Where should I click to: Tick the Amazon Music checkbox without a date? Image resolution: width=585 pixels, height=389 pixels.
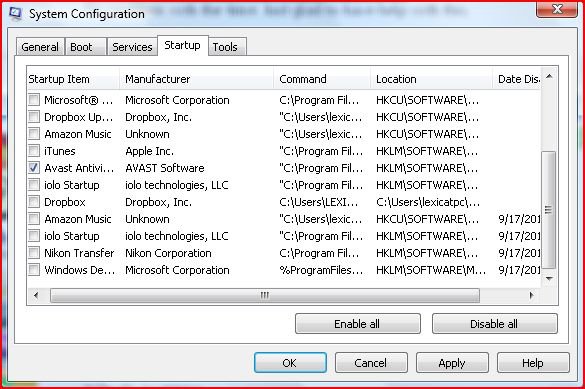click(34, 134)
